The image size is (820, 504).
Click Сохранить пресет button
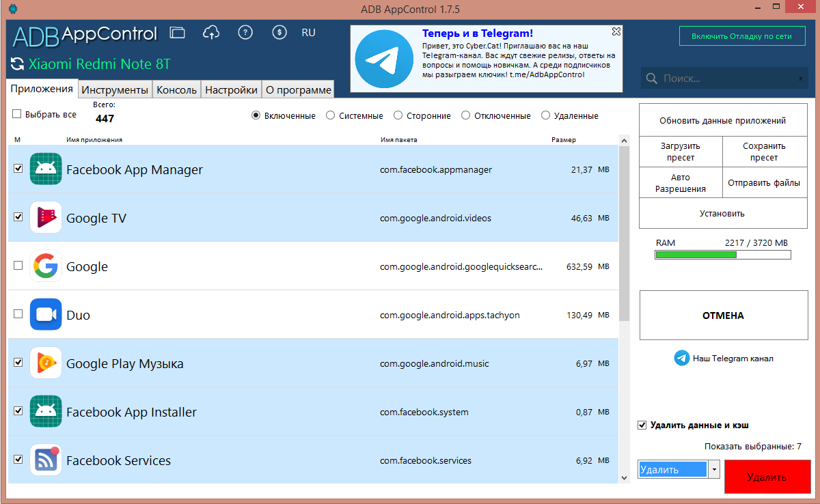pos(765,152)
